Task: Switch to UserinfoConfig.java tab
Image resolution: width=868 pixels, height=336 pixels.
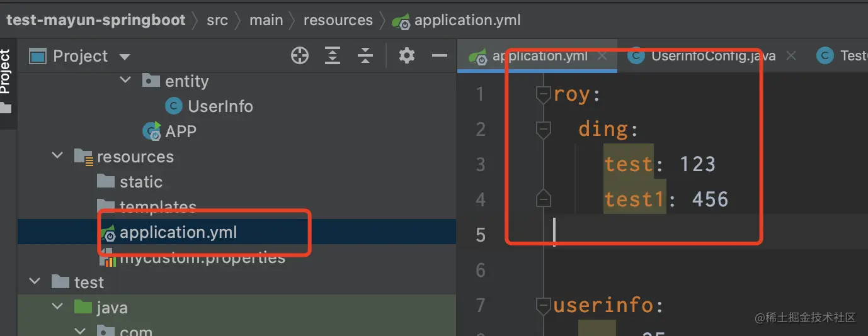Action: tap(713, 56)
